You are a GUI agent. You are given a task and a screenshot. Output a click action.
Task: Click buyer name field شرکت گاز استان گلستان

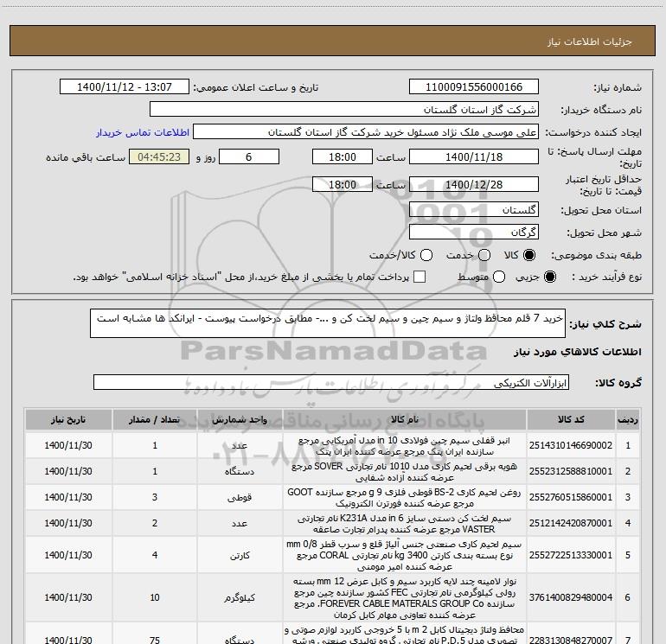344,110
